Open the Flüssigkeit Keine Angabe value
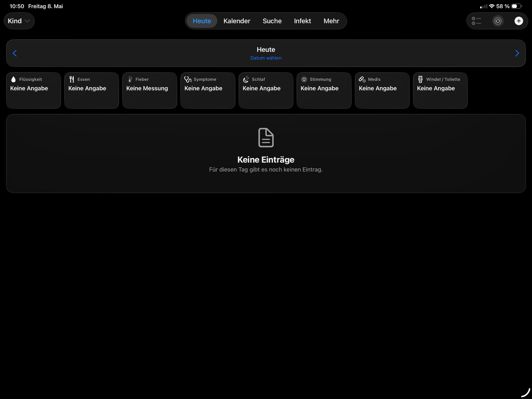 pyautogui.click(x=29, y=88)
